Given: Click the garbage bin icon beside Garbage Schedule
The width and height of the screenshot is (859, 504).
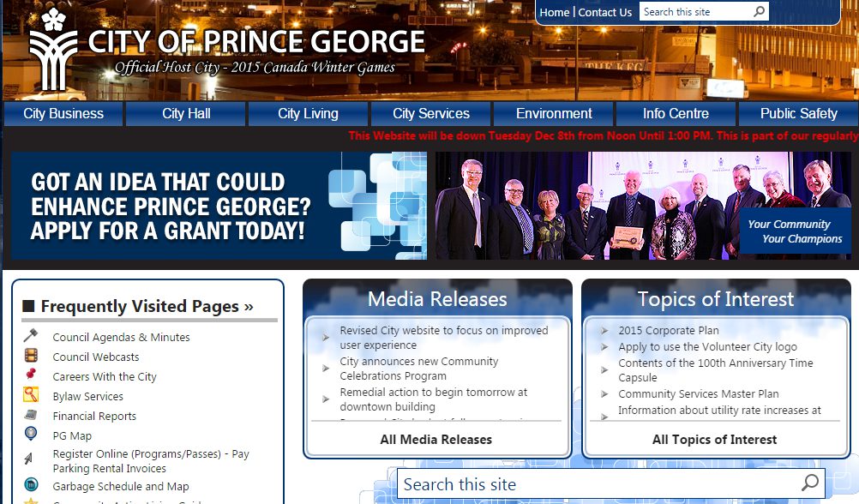Looking at the screenshot, I should [31, 484].
